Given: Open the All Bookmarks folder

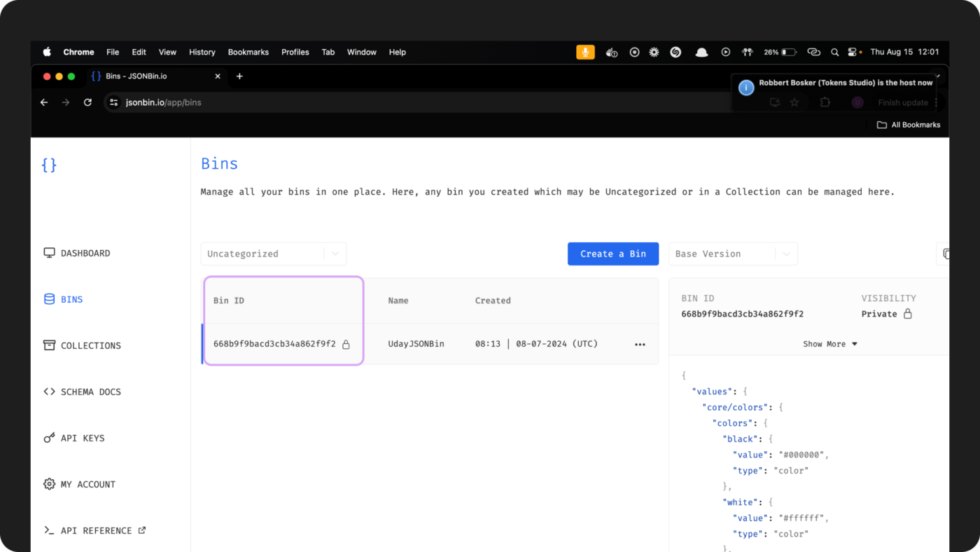Looking at the screenshot, I should (909, 125).
